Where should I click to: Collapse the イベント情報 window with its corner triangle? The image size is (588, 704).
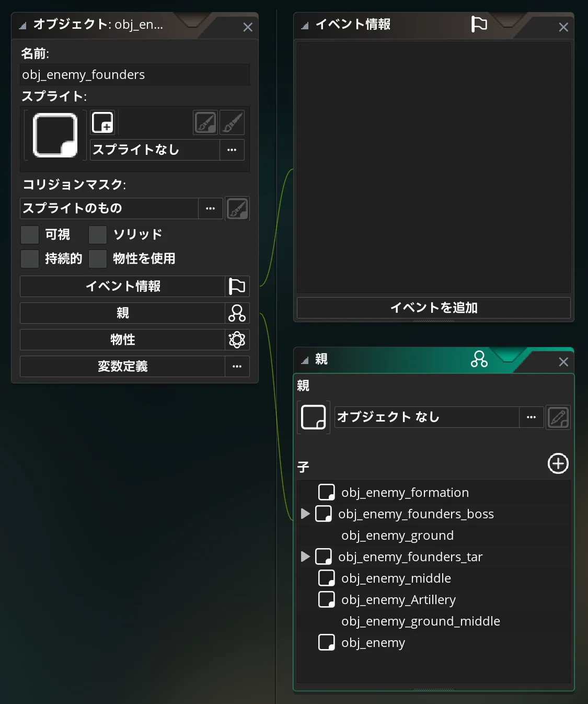305,26
